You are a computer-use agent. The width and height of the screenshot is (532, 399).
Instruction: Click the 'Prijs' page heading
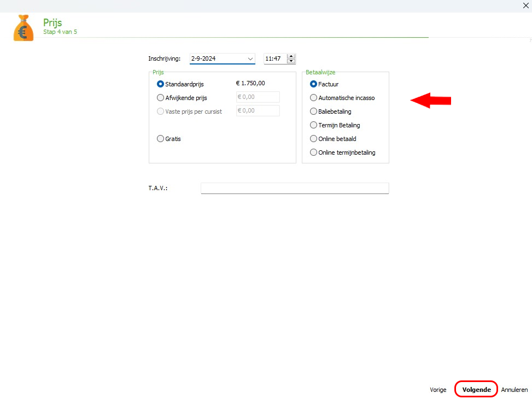click(52, 22)
